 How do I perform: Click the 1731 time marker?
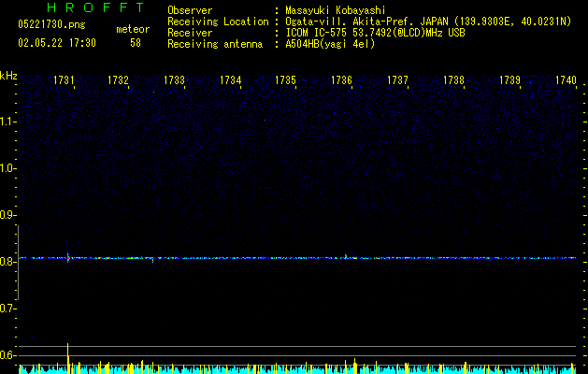(x=64, y=80)
